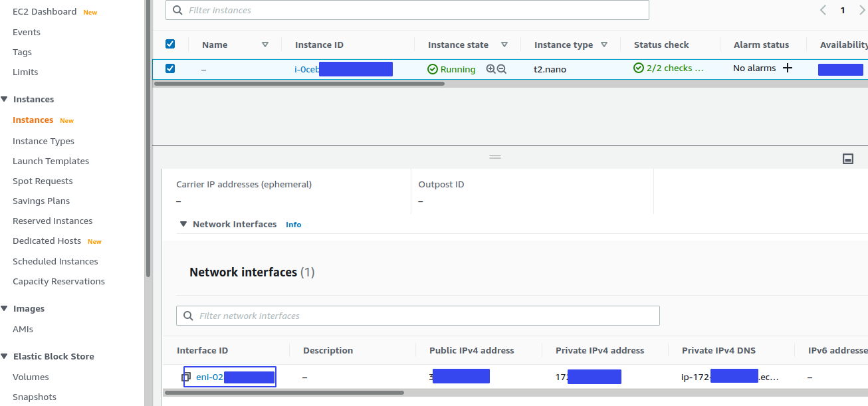Image resolution: width=868 pixels, height=406 pixels.
Task: Open Spot Requests in sidebar
Action: 43,181
